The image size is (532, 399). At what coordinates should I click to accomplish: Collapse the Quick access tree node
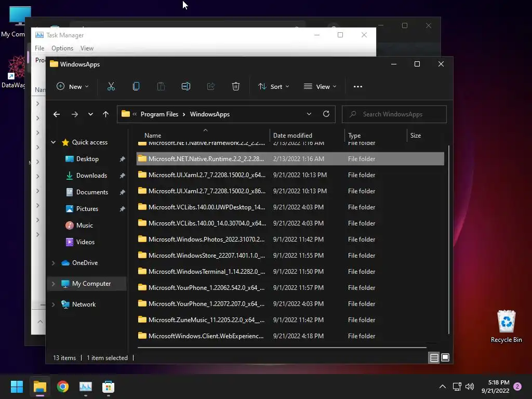click(x=54, y=142)
